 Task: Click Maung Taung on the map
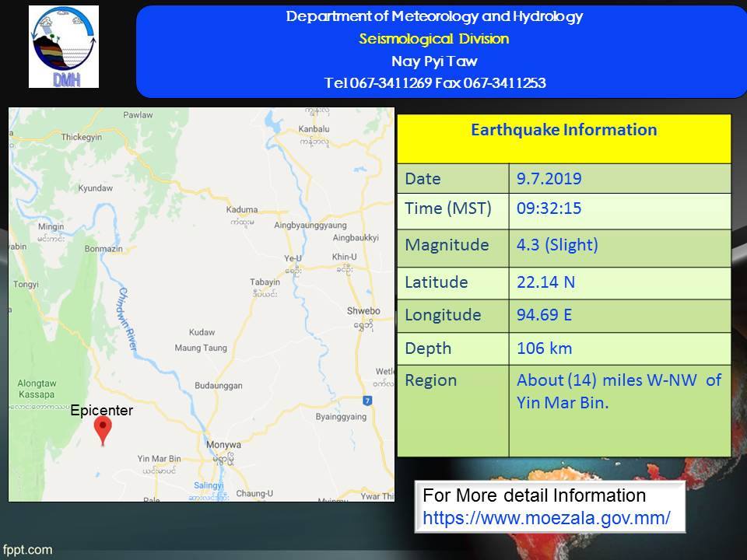click(x=201, y=348)
